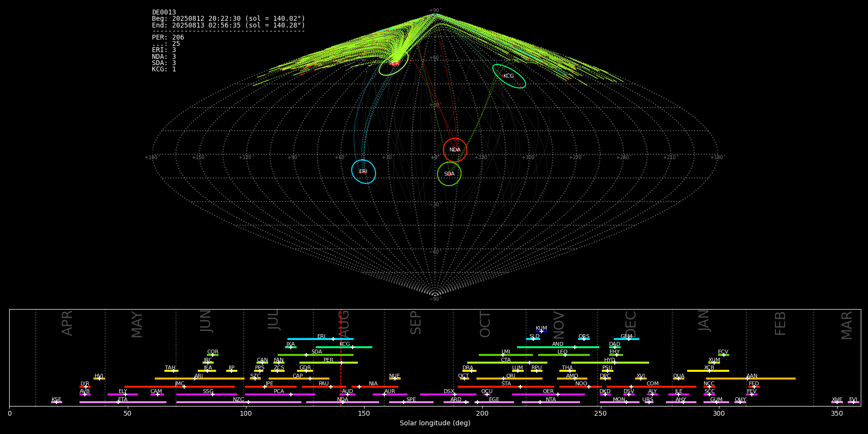Screen dimensions: 868x434
Task: Click the End: 20250813 02:56:35 line
Action: coord(229,25)
